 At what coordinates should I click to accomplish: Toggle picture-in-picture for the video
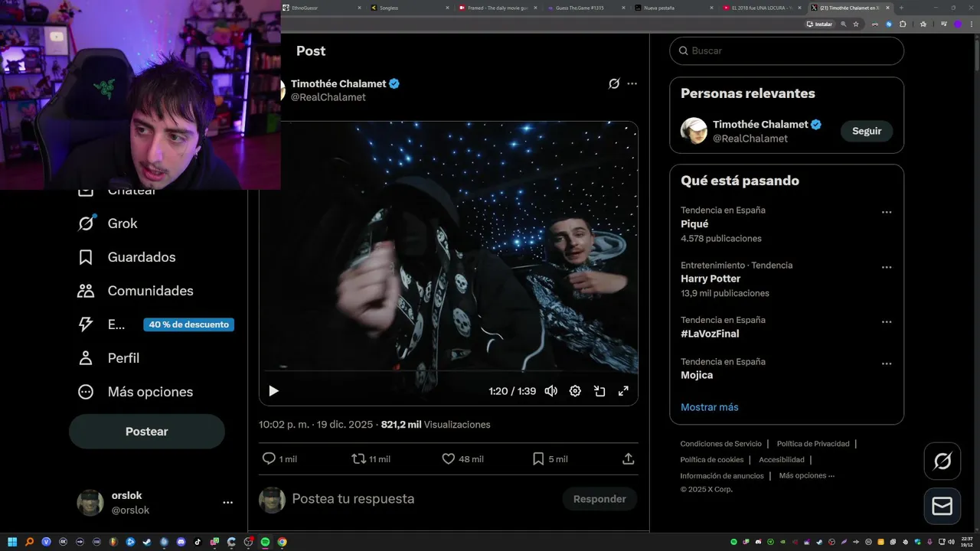coord(599,391)
